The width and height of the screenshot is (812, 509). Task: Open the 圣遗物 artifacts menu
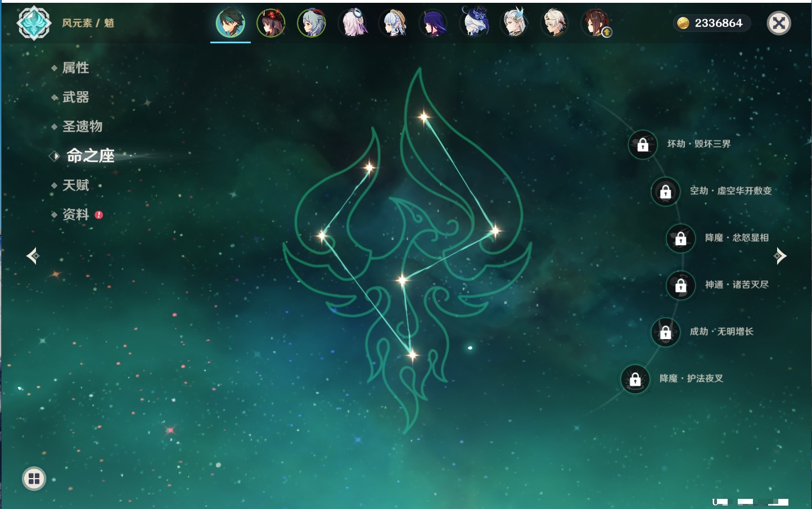(x=82, y=127)
